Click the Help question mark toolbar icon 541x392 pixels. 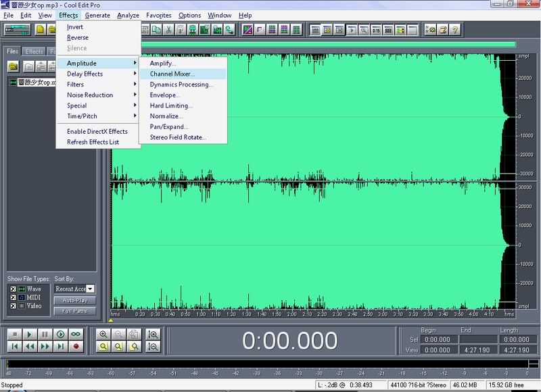pos(455,30)
